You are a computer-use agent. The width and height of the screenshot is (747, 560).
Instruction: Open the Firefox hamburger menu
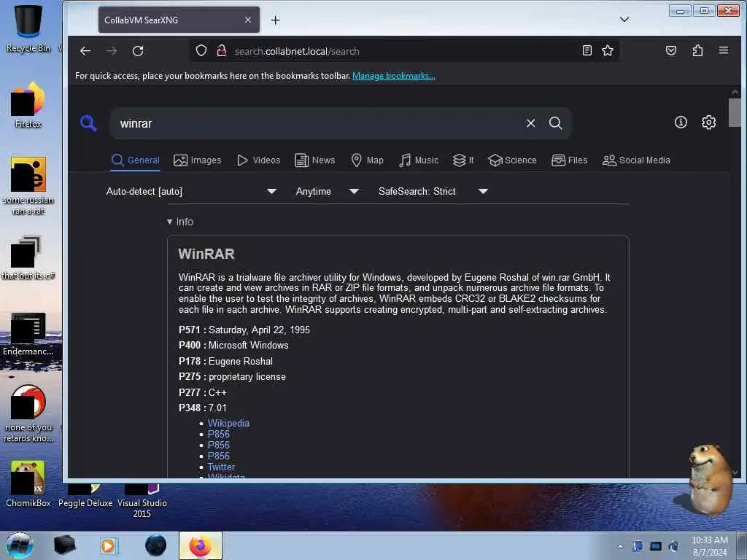(x=724, y=50)
